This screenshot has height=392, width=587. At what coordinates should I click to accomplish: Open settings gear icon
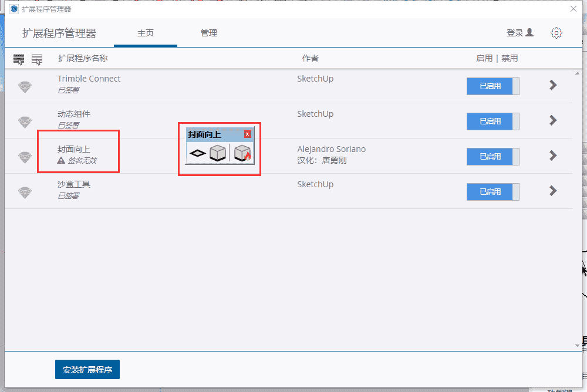point(556,33)
